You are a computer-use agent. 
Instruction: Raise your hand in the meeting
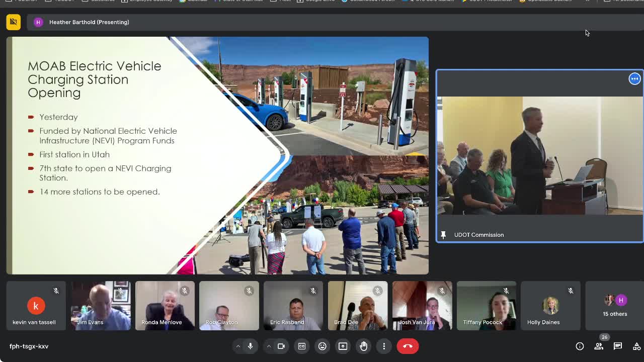tap(364, 346)
